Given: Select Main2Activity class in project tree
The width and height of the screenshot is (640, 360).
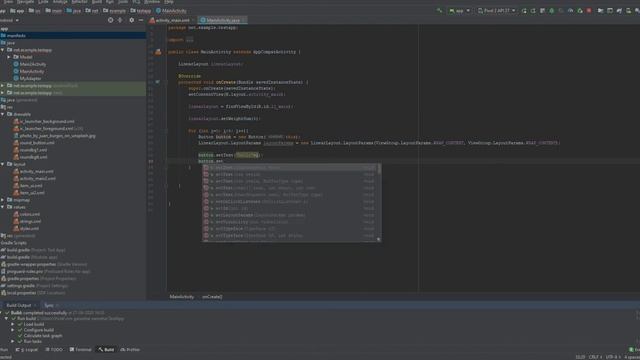Looking at the screenshot, I should [33, 64].
